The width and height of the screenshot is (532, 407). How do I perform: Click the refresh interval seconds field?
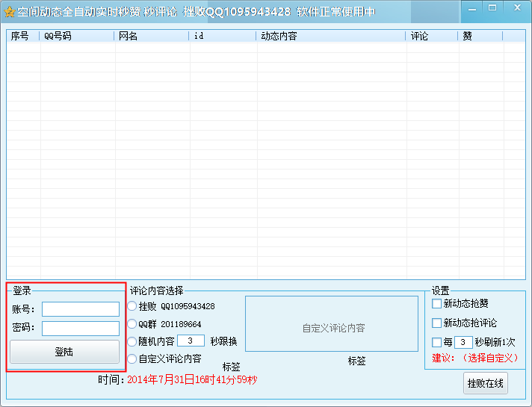pyautogui.click(x=463, y=342)
